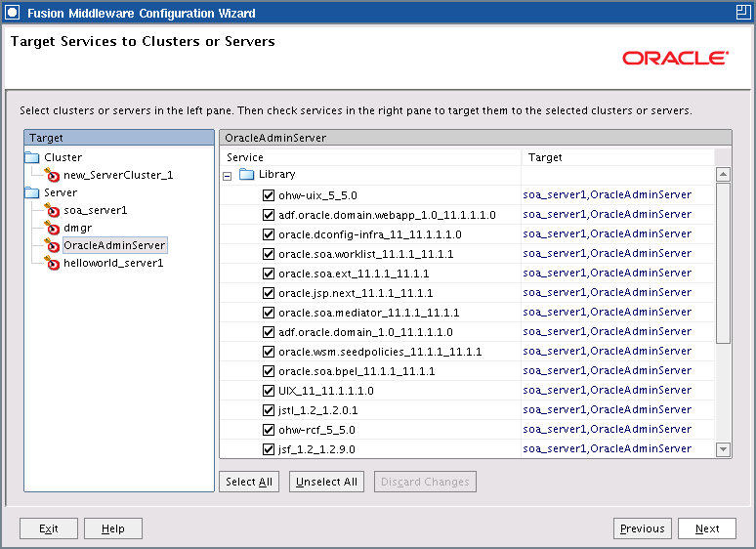This screenshot has width=756, height=549.
Task: Toggle oracle.dconfig-infra_11_11.1.1.1.0 checkbox
Action: [269, 234]
